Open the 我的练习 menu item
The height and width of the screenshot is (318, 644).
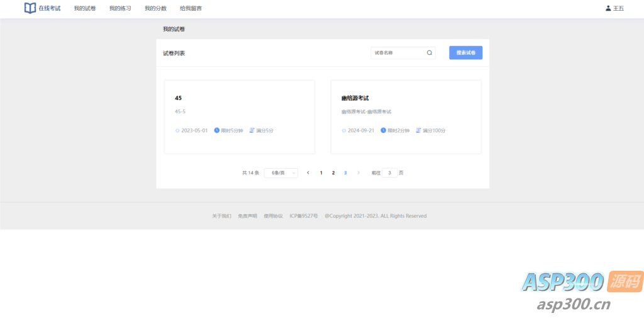[120, 8]
